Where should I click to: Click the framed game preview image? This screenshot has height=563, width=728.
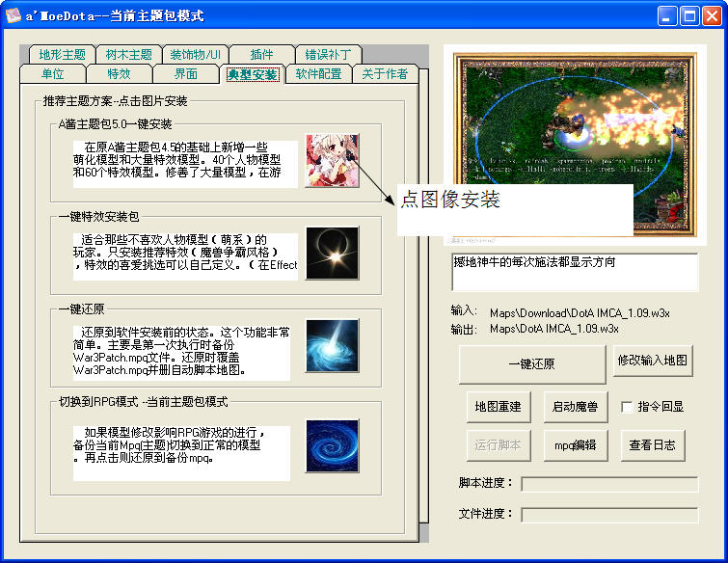pos(575,145)
